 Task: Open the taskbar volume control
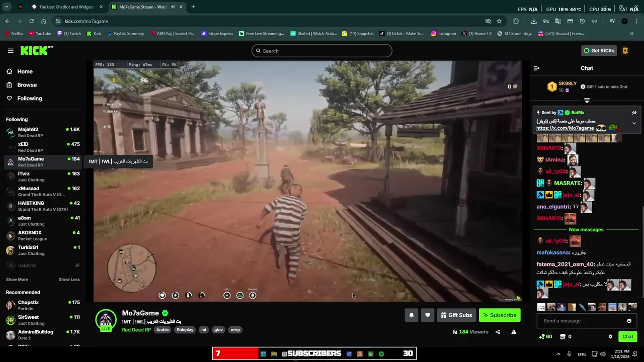[x=603, y=354]
